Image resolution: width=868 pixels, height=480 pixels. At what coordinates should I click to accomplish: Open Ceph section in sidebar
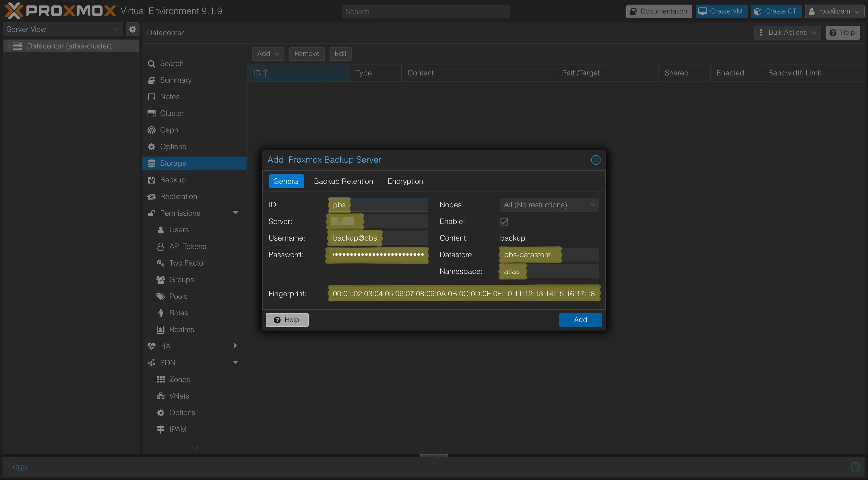click(x=194, y=130)
